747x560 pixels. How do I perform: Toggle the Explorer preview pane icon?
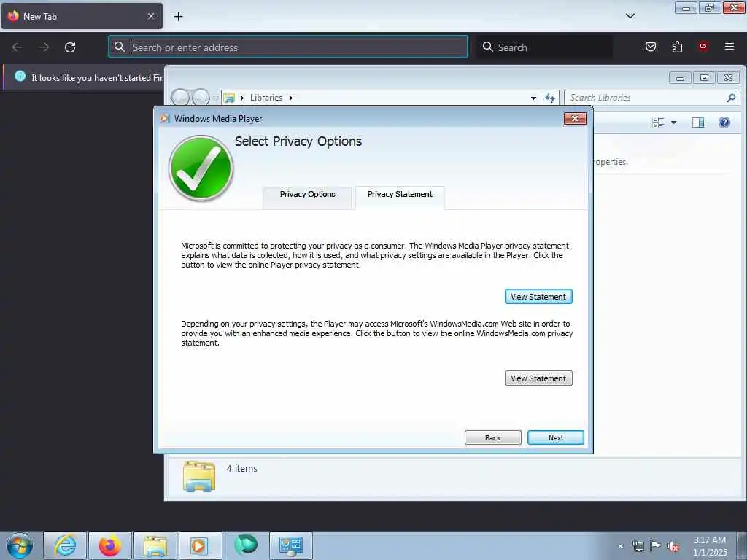tap(698, 122)
